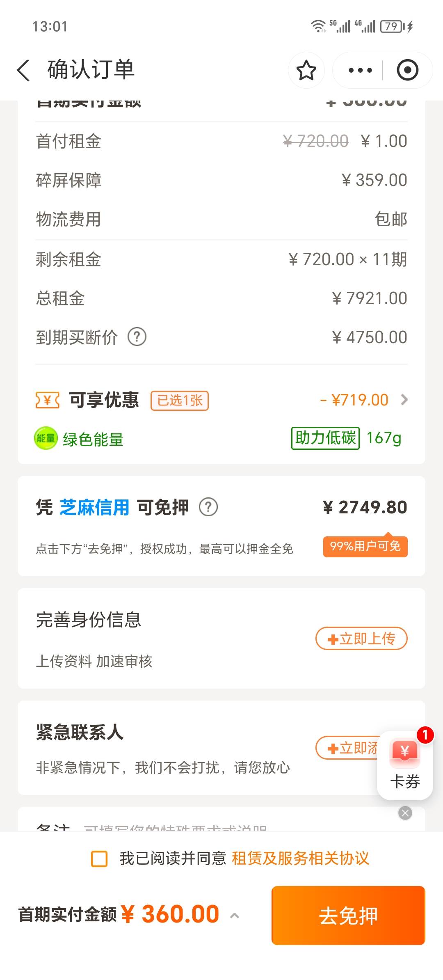Tap the back arrow on the order confirmation page
Viewport: 443px width, 980px height.
click(23, 70)
